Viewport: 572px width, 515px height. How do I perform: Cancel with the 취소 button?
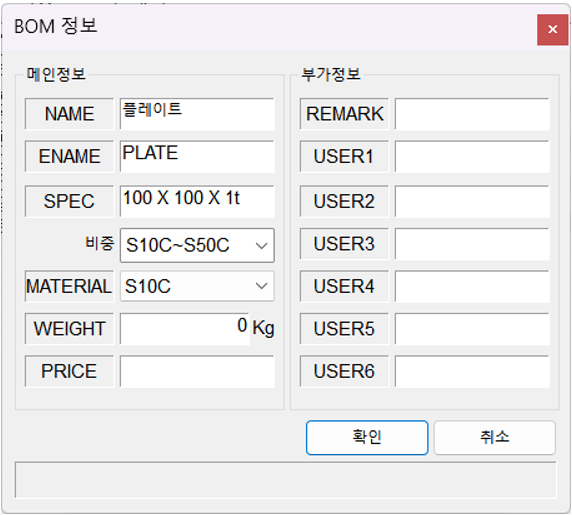pyautogui.click(x=495, y=438)
